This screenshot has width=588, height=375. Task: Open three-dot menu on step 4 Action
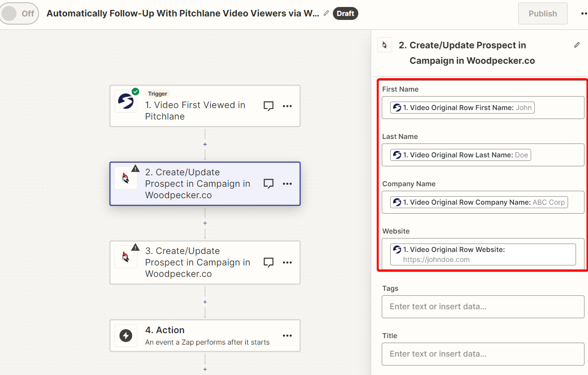287,336
